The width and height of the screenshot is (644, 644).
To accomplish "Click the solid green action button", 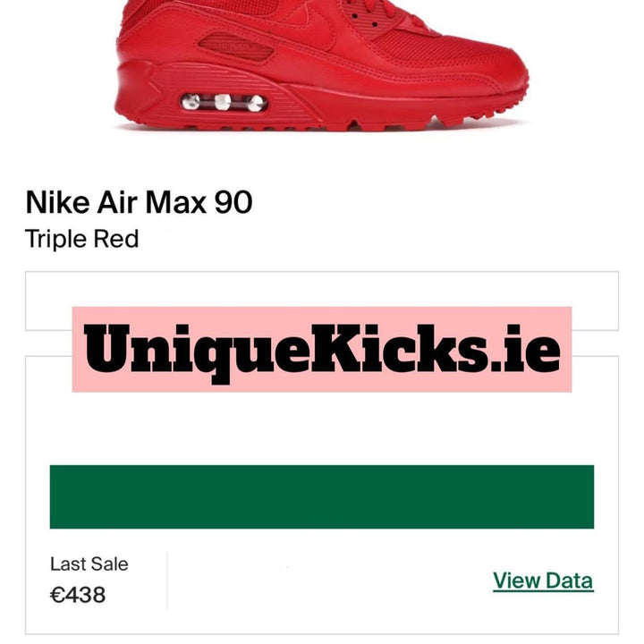I will [322, 496].
